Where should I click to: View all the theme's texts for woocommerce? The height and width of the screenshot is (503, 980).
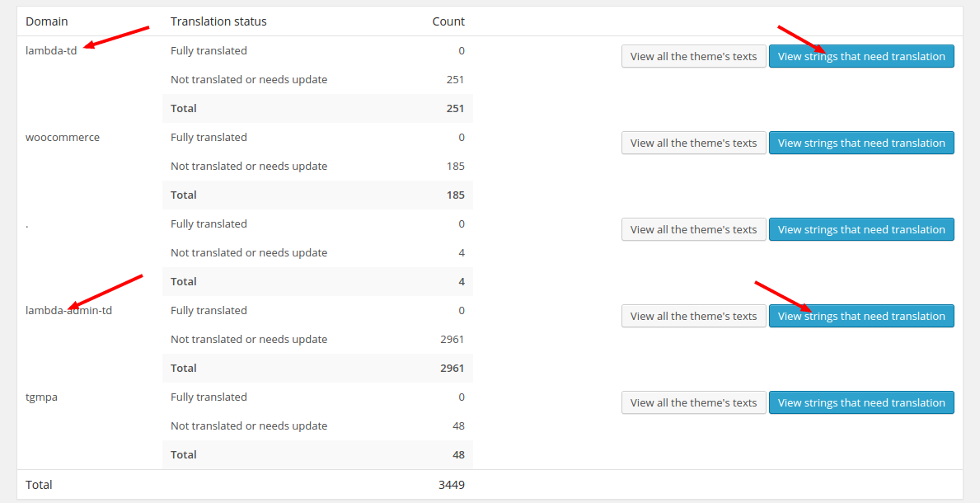pyautogui.click(x=693, y=143)
